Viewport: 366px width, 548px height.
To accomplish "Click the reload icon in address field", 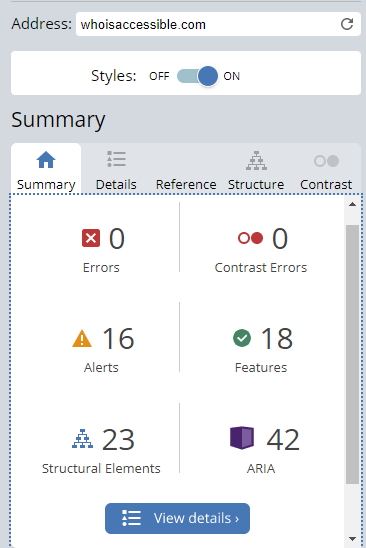I will point(347,24).
